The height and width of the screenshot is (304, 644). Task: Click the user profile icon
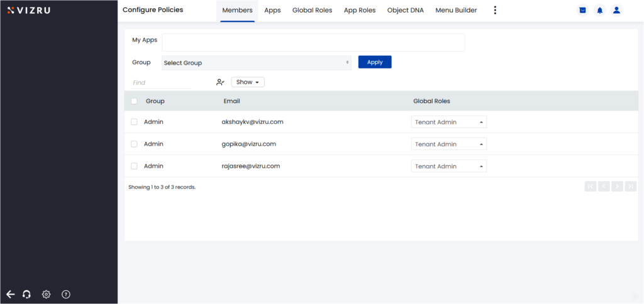click(616, 10)
